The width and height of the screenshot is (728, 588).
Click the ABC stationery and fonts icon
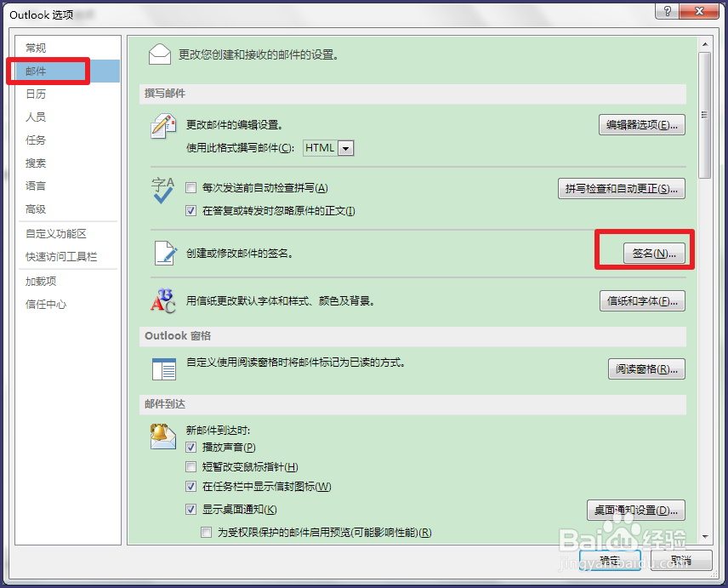tap(163, 301)
